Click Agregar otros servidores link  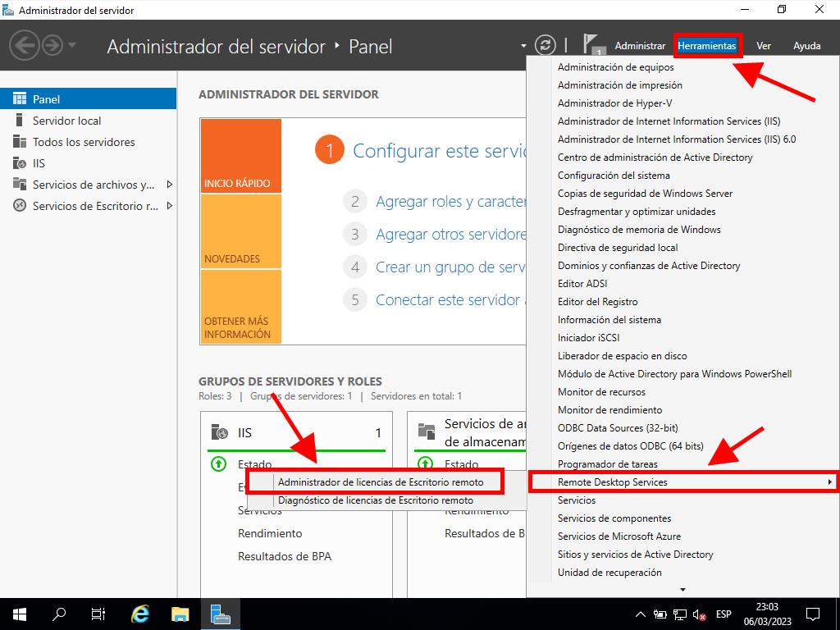click(x=451, y=234)
